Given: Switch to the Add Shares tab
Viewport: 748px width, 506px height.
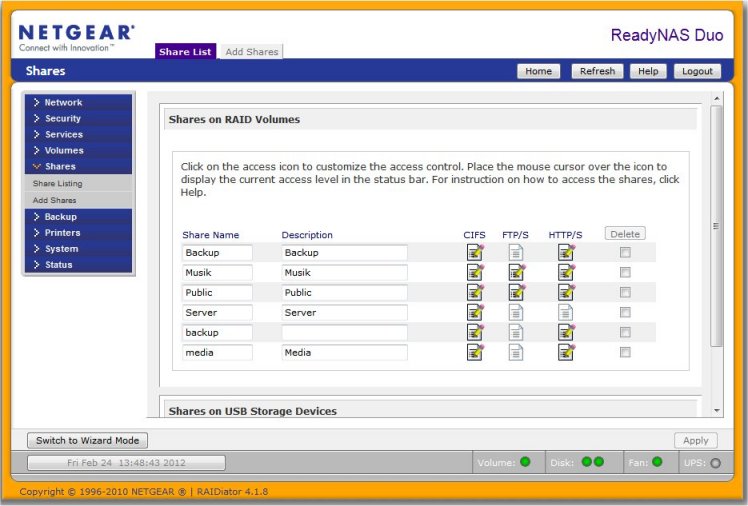Looking at the screenshot, I should [x=252, y=52].
